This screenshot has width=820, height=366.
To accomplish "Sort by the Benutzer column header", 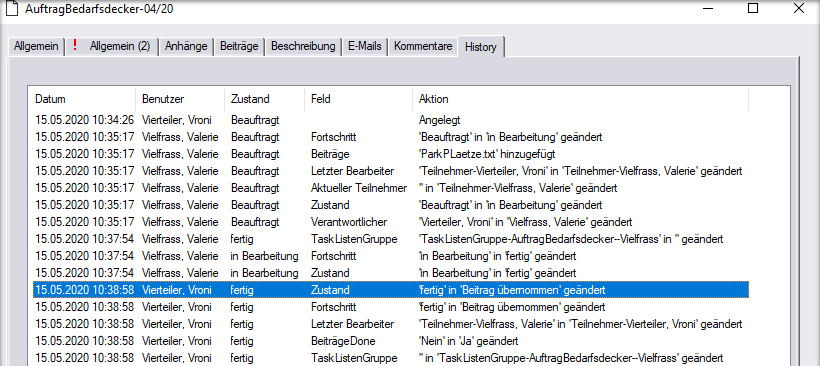I will pos(181,99).
